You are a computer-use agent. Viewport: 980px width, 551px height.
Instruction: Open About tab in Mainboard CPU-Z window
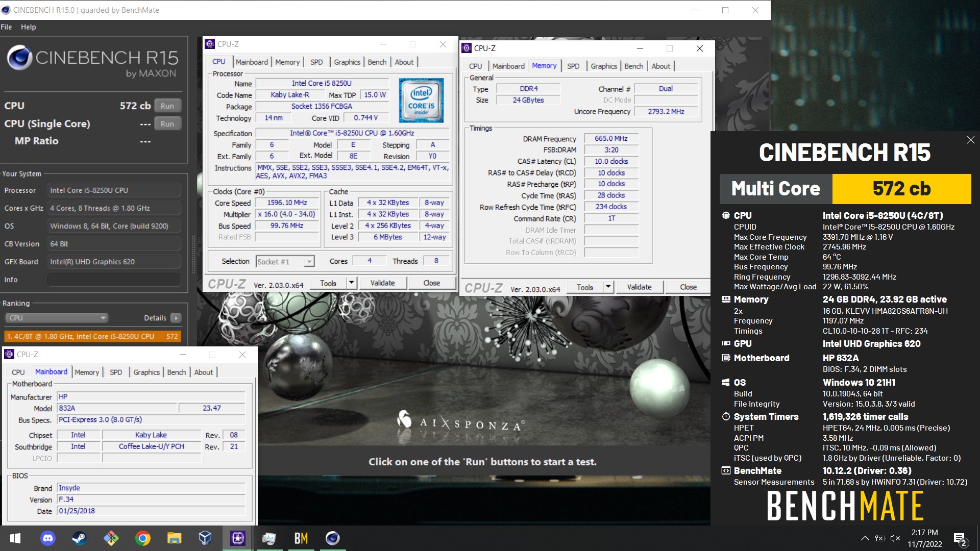(204, 372)
